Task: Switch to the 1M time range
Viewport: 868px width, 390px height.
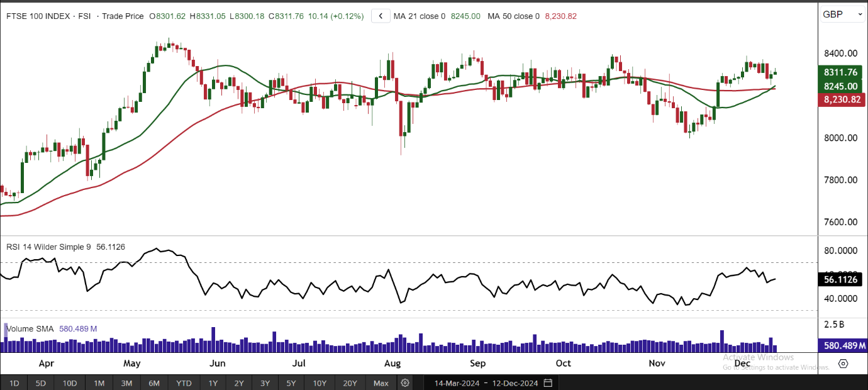Action: (x=99, y=383)
